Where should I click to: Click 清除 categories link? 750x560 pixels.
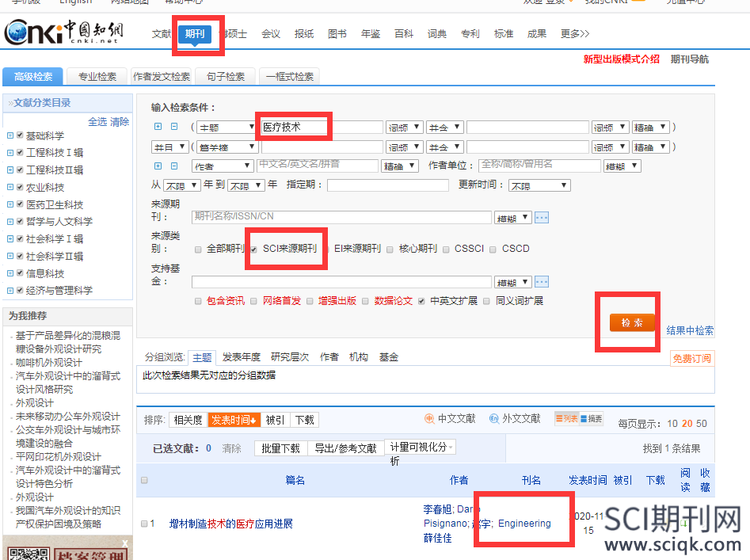(120, 121)
